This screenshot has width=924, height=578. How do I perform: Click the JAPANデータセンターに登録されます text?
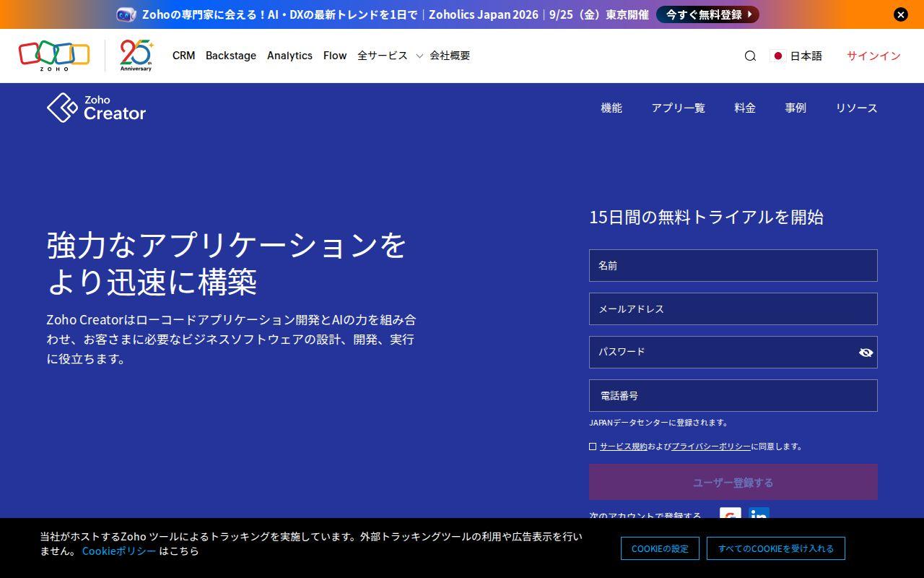coord(660,423)
